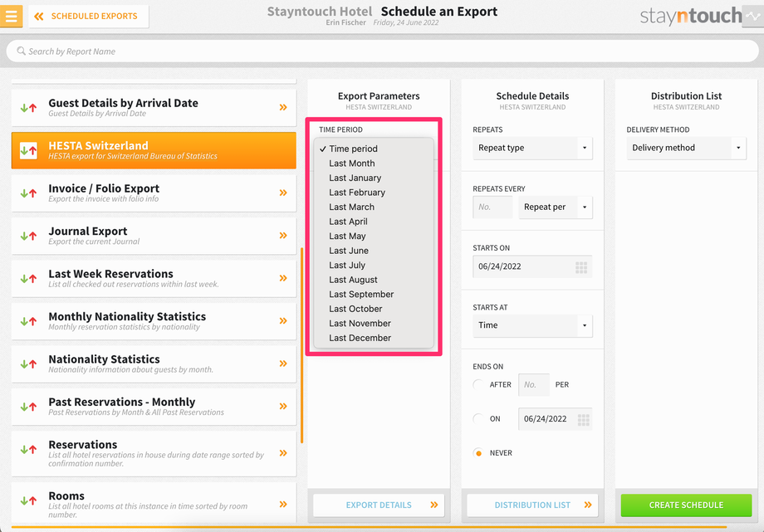Screen dimensions: 764x532
Task: Click the Repeats Every number field
Action: coord(492,207)
